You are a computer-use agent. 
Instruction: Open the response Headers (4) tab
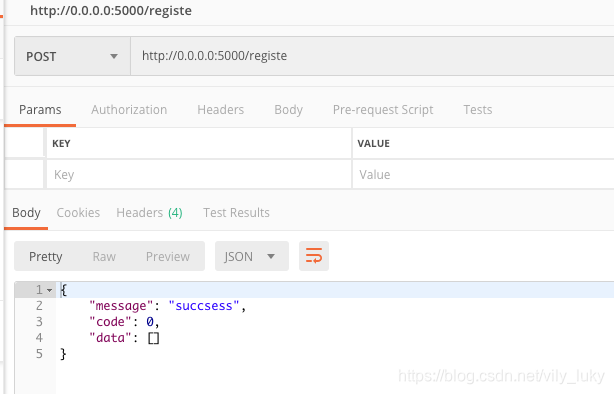[149, 213]
